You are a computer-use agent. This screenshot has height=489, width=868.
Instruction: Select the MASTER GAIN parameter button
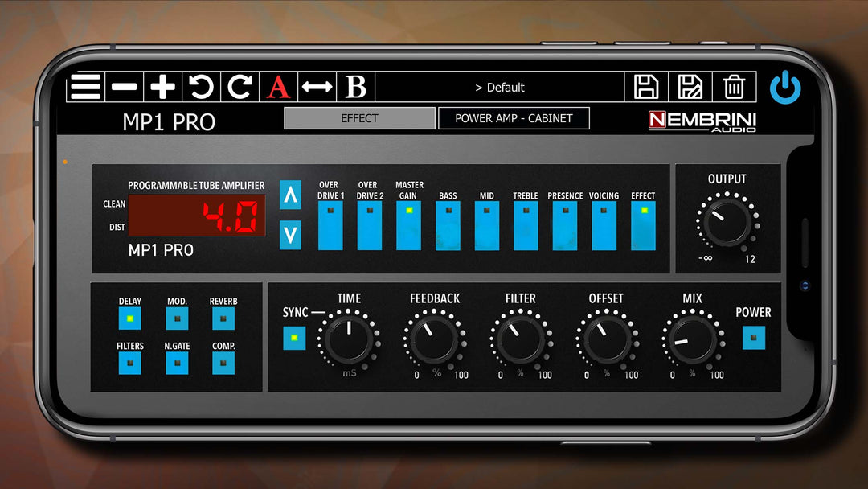[x=408, y=225]
